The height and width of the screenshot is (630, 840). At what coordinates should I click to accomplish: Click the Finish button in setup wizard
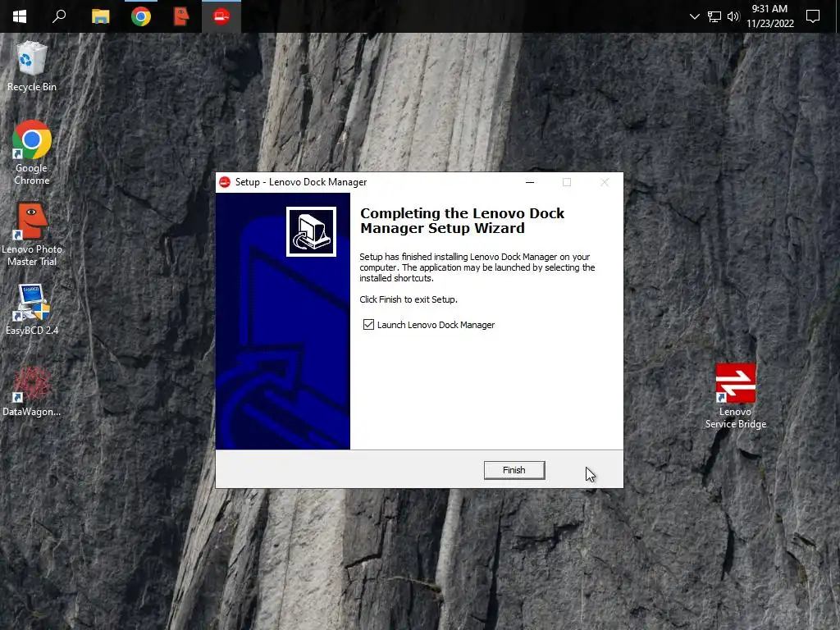pyautogui.click(x=514, y=470)
